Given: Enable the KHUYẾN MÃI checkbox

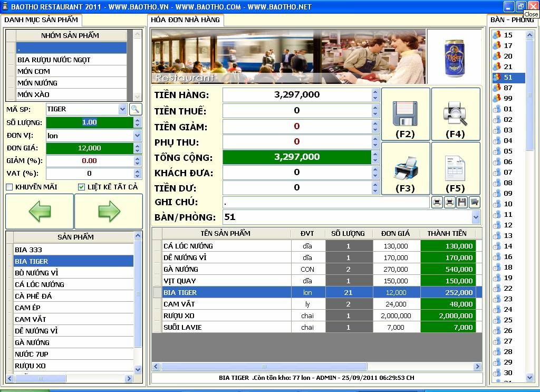Looking at the screenshot, I should click(9, 187).
